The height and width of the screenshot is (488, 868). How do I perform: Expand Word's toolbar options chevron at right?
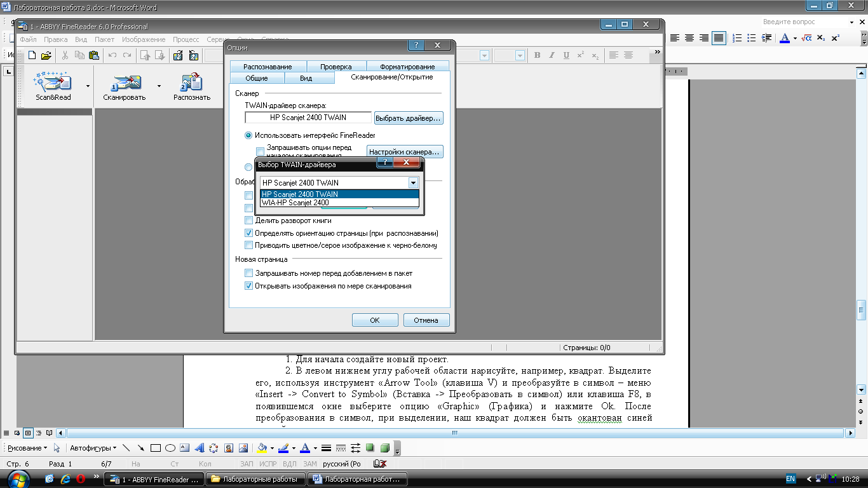(863, 38)
